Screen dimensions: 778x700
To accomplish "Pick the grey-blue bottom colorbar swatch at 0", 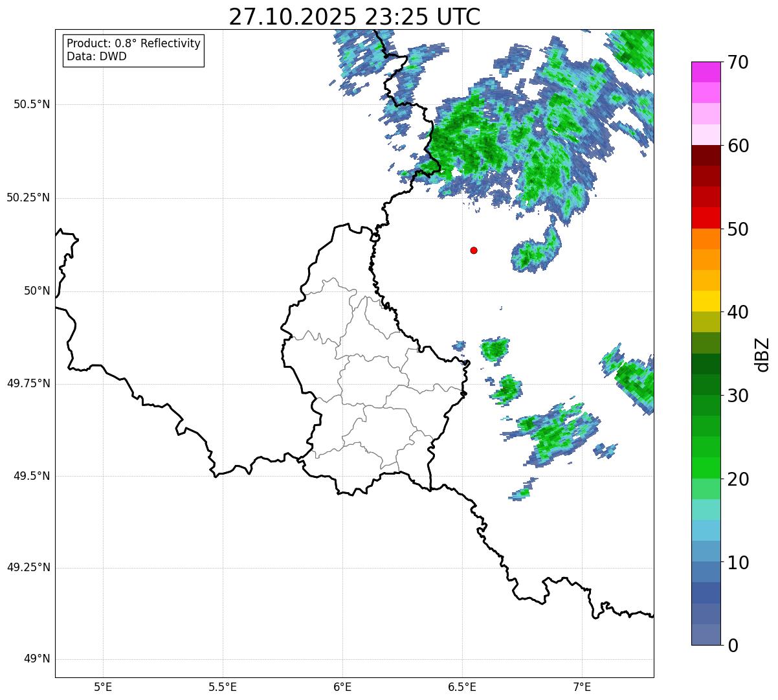I will click(706, 635).
